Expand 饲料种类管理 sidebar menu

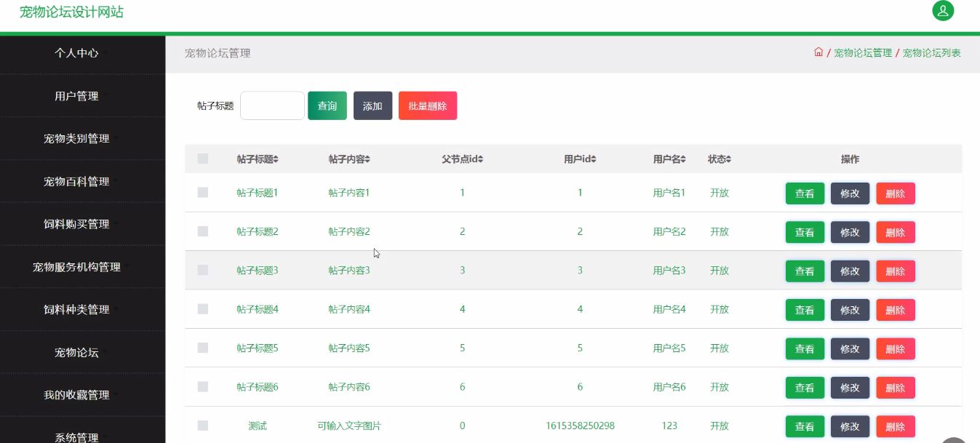click(82, 309)
